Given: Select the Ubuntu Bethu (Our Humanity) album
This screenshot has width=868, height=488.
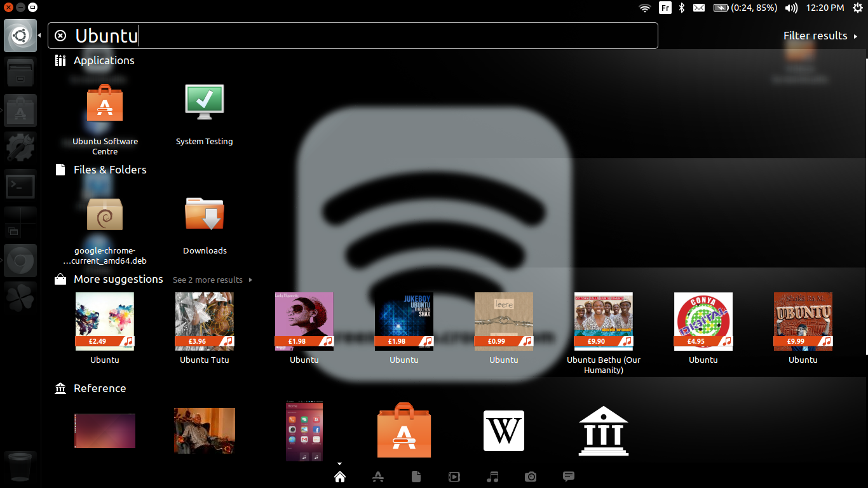Looking at the screenshot, I should coord(604,333).
